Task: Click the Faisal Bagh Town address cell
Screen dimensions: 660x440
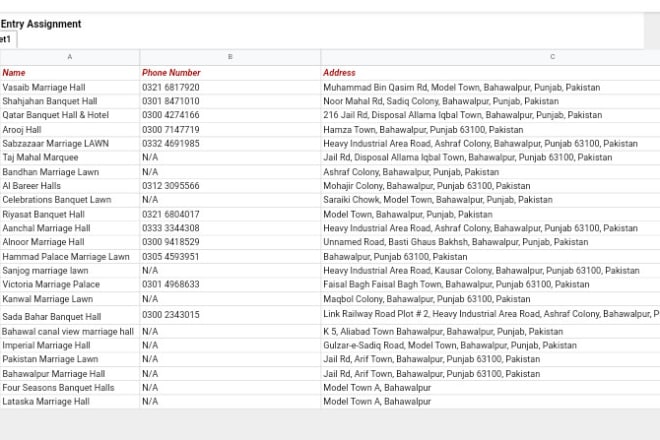Action: pos(490,285)
